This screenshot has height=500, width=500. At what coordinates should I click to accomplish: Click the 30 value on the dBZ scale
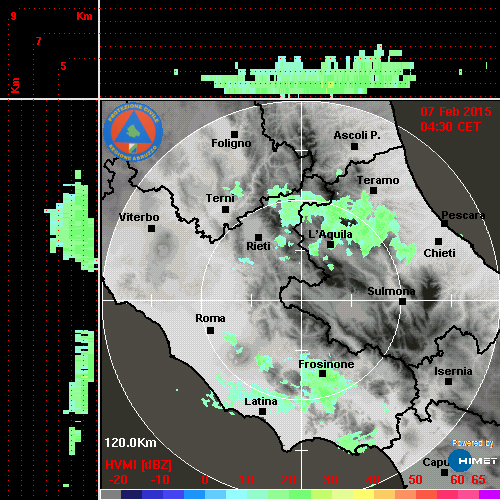click(x=331, y=480)
